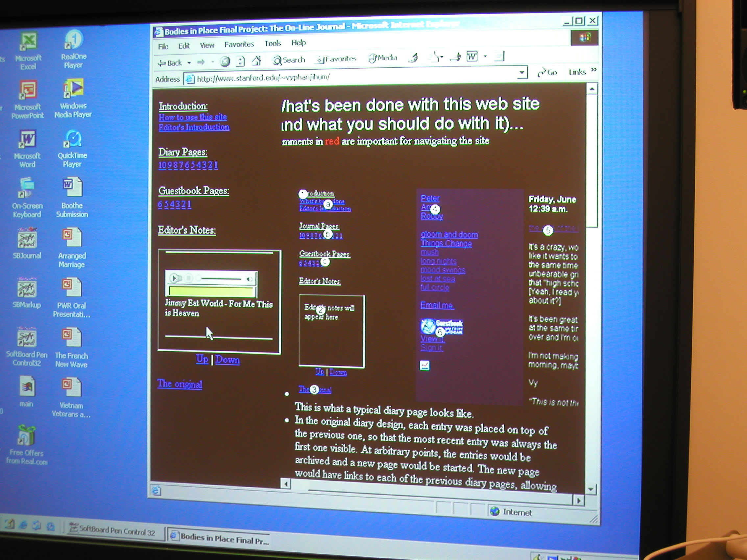Click 'The original' link in sidebar
The height and width of the screenshot is (560, 747).
point(179,384)
